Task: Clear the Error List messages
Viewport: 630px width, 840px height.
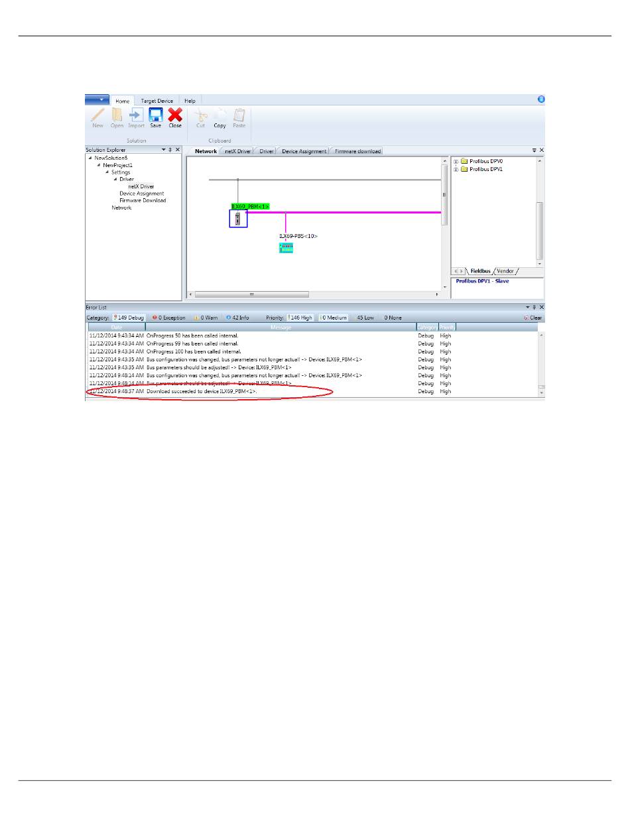Action: 533,318
